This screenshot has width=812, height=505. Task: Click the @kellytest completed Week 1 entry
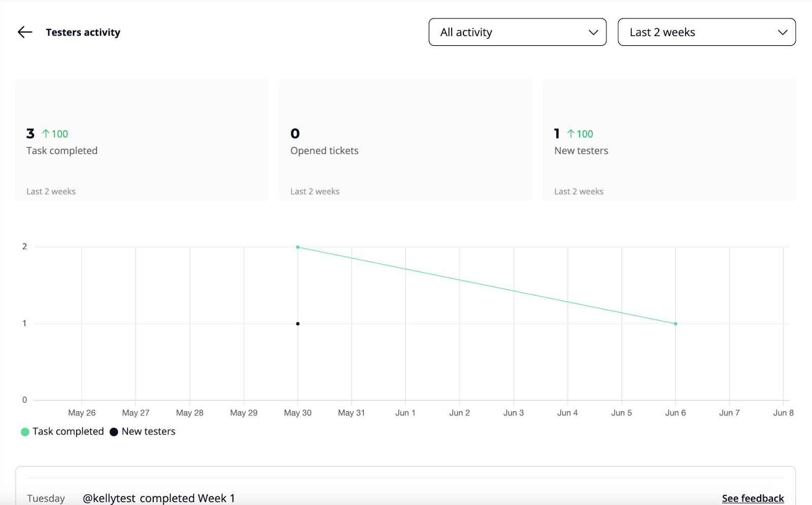coord(159,498)
